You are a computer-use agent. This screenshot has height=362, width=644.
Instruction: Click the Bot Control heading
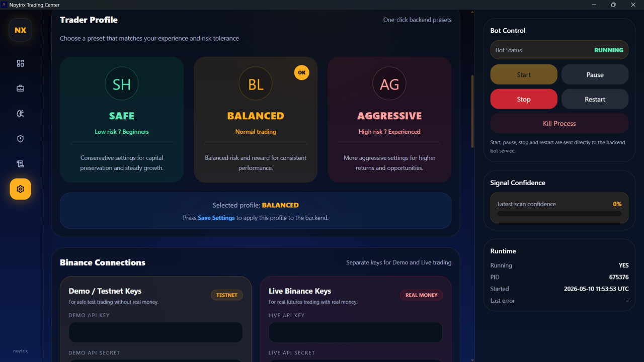[508, 31]
